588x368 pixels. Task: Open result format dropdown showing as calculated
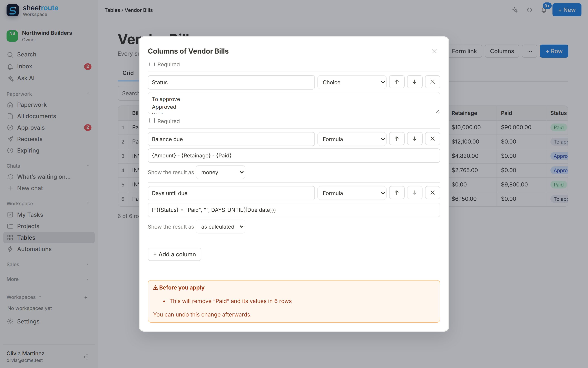coord(220,227)
